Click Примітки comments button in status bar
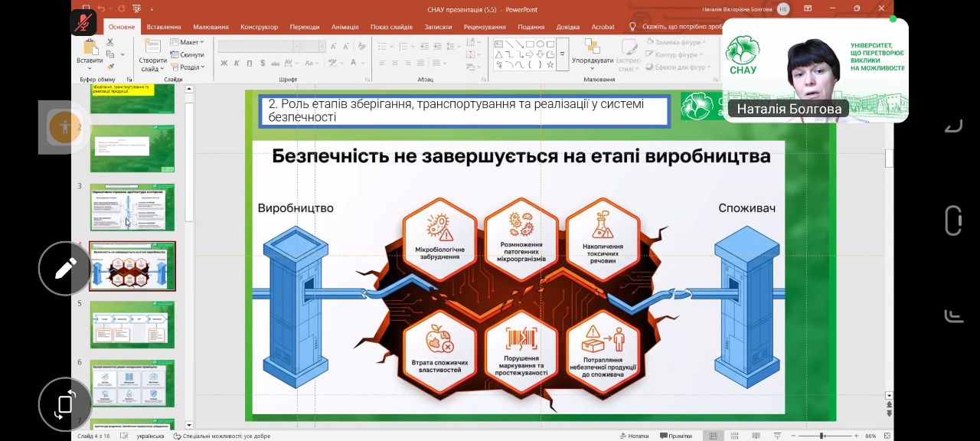The width and height of the screenshot is (980, 441). 675,436
